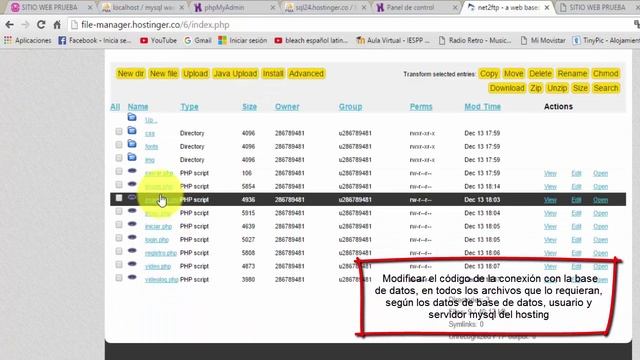Sort the list by the Perms column
Viewport: 640px width, 360px height.
tap(421, 107)
